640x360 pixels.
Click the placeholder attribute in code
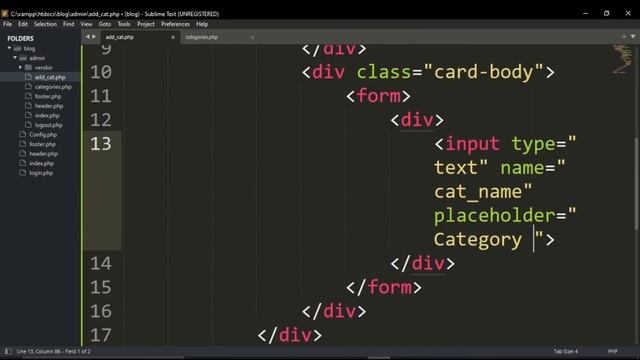tap(495, 216)
